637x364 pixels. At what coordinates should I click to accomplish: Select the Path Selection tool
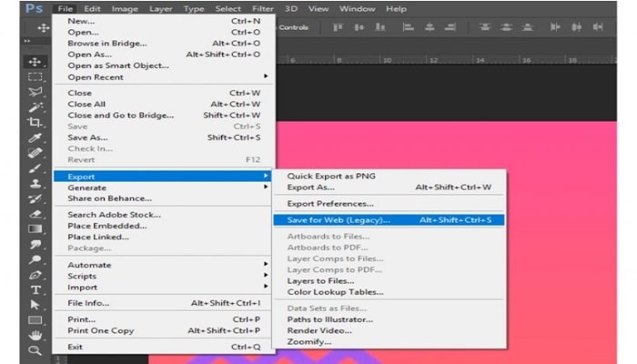click(35, 305)
